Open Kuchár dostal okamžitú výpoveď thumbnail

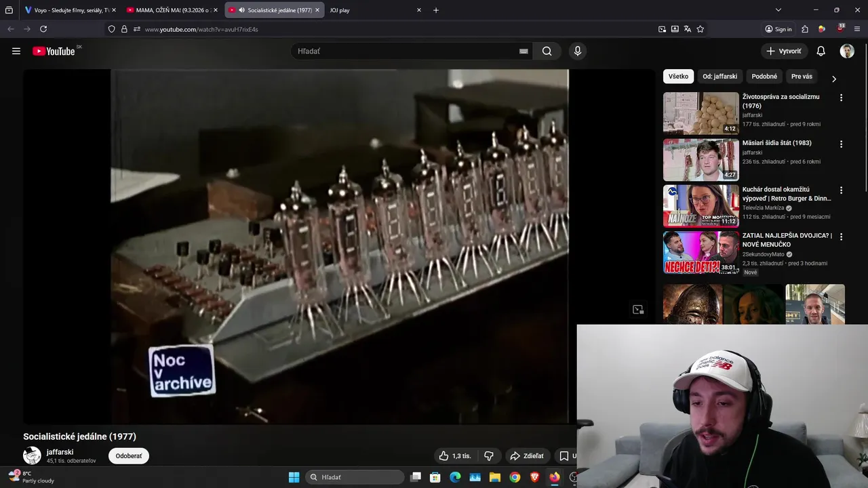pyautogui.click(x=701, y=206)
